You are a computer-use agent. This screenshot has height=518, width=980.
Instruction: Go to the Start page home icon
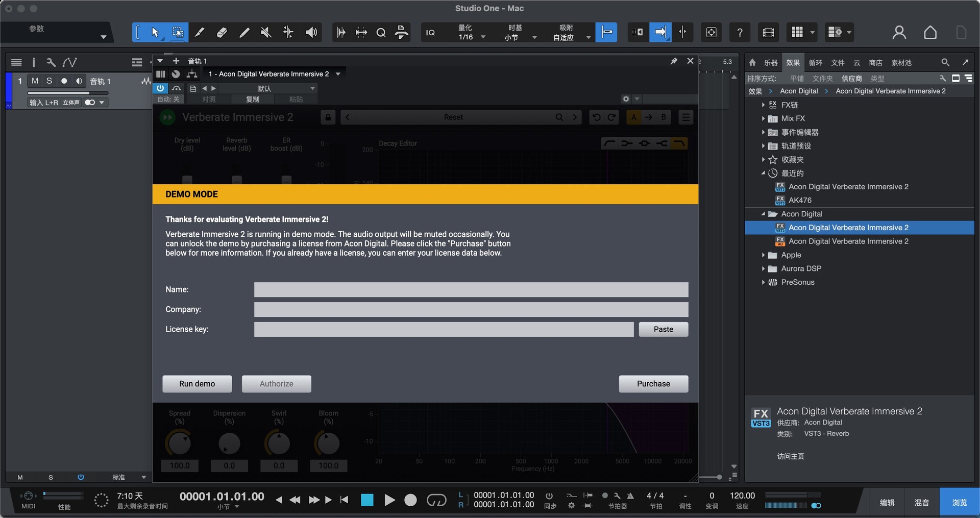pyautogui.click(x=930, y=33)
